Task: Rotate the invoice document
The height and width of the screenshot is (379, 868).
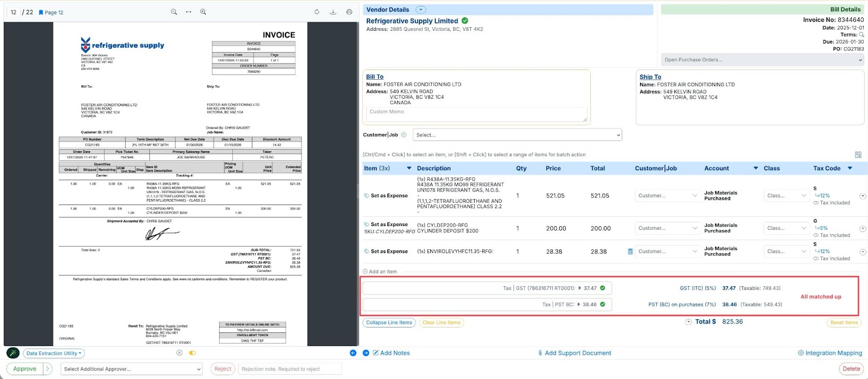Action: click(x=317, y=12)
